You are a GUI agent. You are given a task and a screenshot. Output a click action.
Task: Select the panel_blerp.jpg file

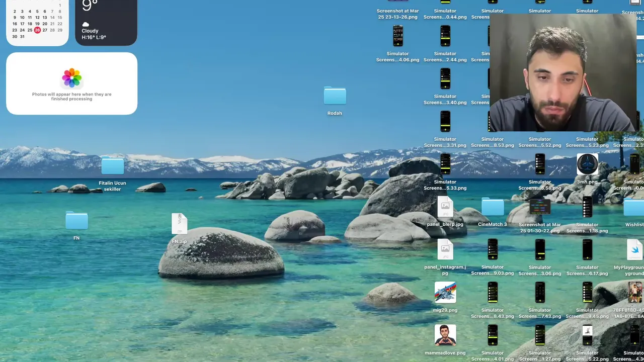[445, 207]
